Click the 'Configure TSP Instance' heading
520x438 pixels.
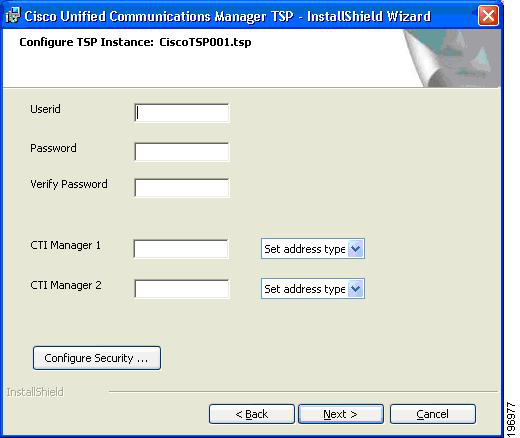[135, 42]
